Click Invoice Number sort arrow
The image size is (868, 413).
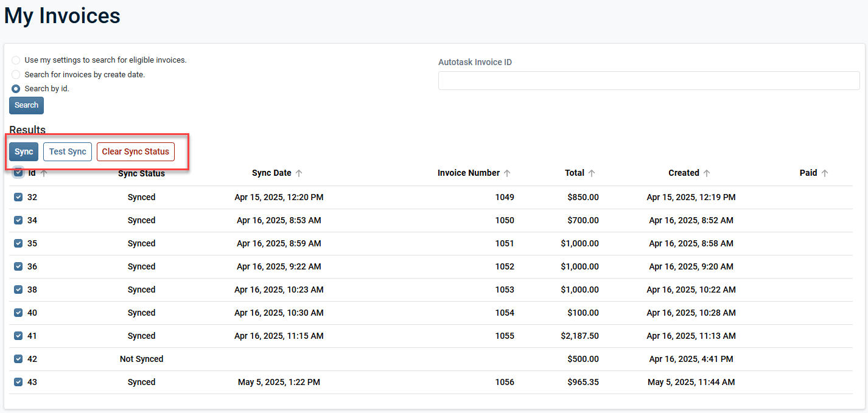click(x=507, y=173)
